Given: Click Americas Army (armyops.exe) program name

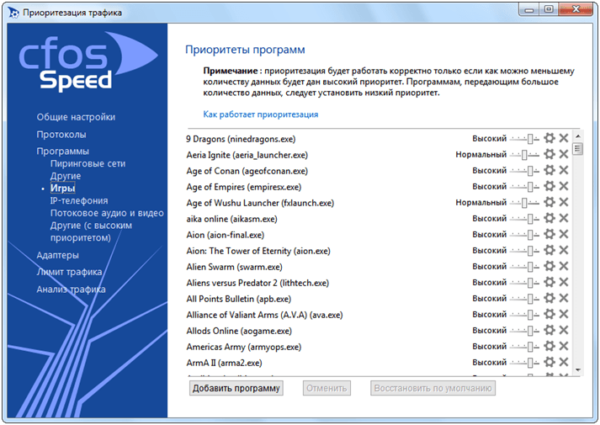Looking at the screenshot, I should coord(244,347).
